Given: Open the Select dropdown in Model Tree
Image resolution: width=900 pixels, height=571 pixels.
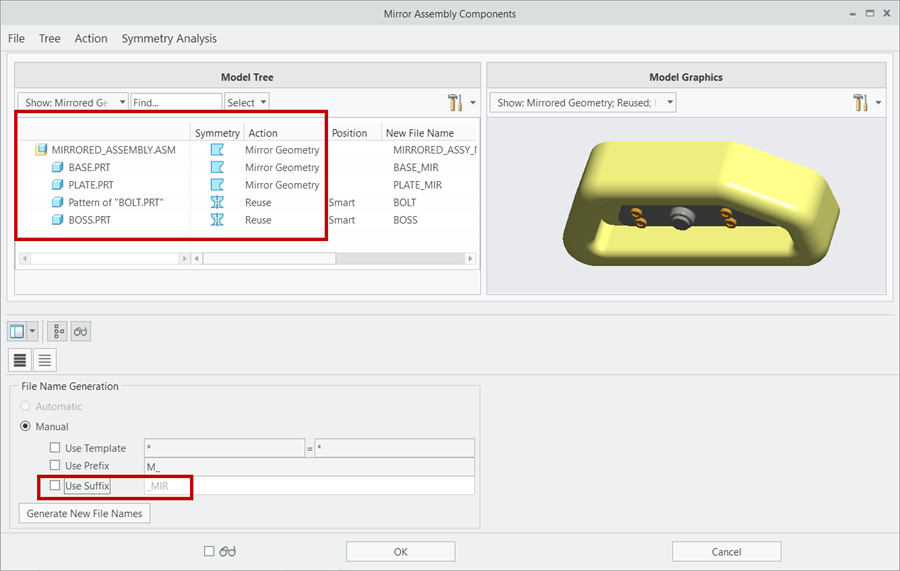Looking at the screenshot, I should [246, 103].
